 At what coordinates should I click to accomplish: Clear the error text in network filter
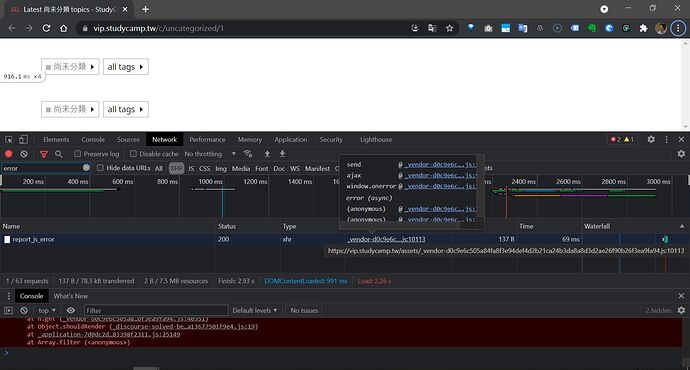click(x=86, y=168)
